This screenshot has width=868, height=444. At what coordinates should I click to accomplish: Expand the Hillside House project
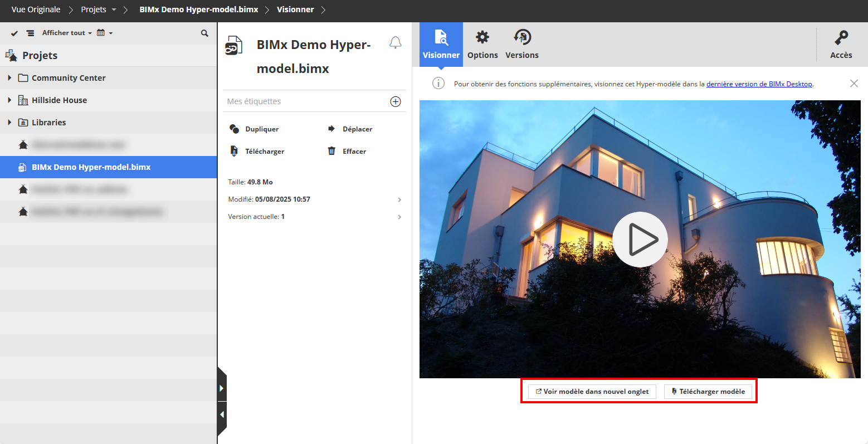click(x=9, y=100)
